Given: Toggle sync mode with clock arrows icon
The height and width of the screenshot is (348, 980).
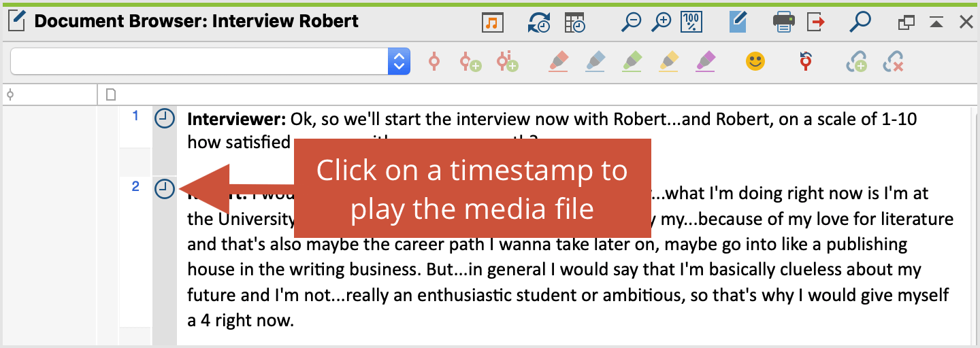Looking at the screenshot, I should pyautogui.click(x=538, y=22).
